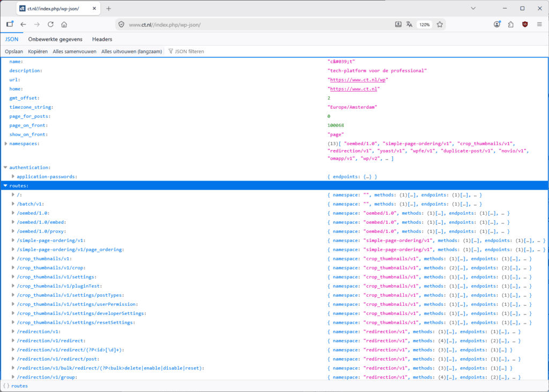Open the uBlock Origin shield icon
This screenshot has height=392, width=549.
[525, 25]
